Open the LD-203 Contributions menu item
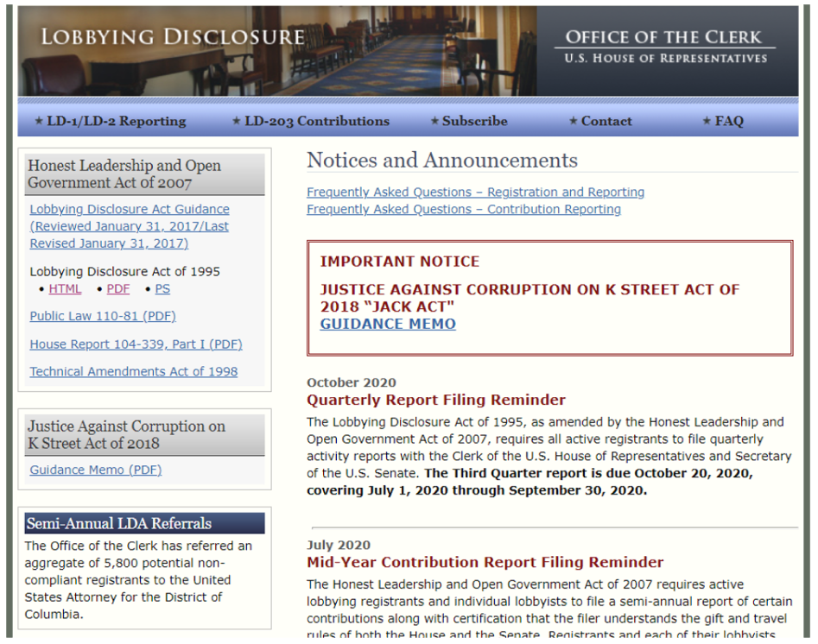The width and height of the screenshot is (818, 644). point(310,121)
